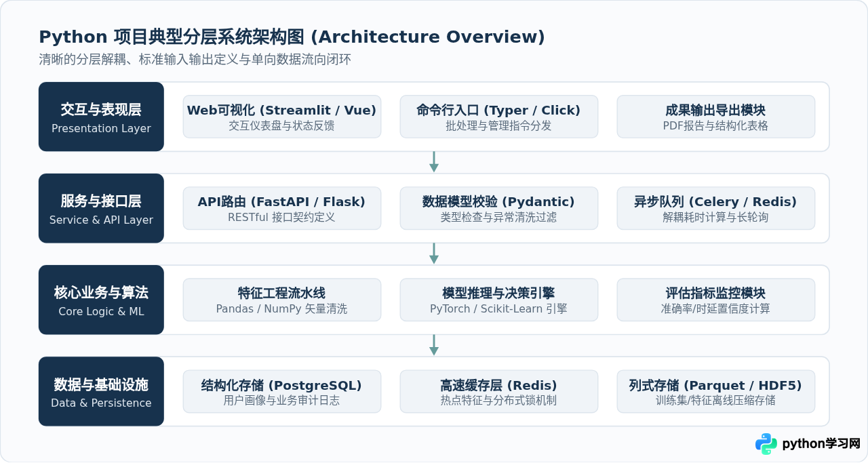Click the 核心业务与算法 Core Logic & ML block
This screenshot has width=868, height=463.
101,300
